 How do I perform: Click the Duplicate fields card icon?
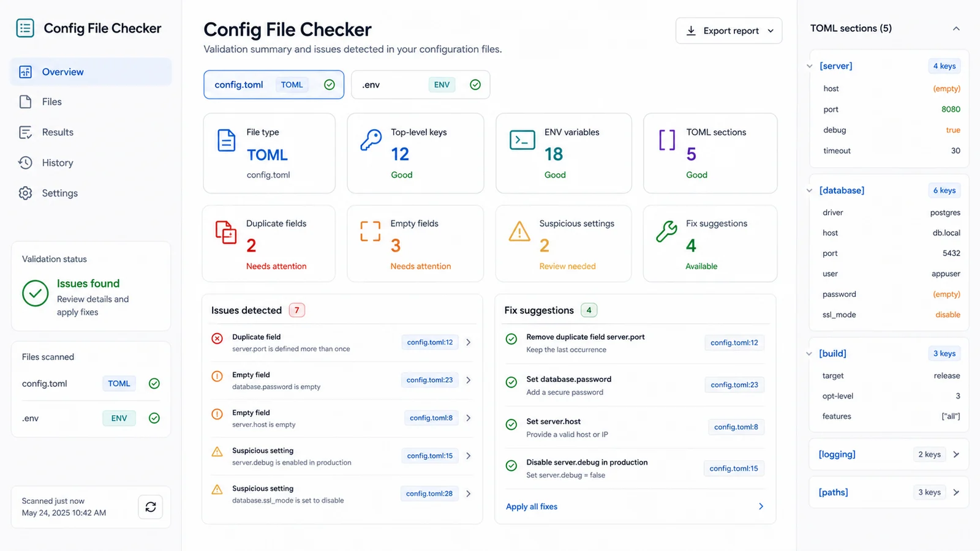(226, 232)
